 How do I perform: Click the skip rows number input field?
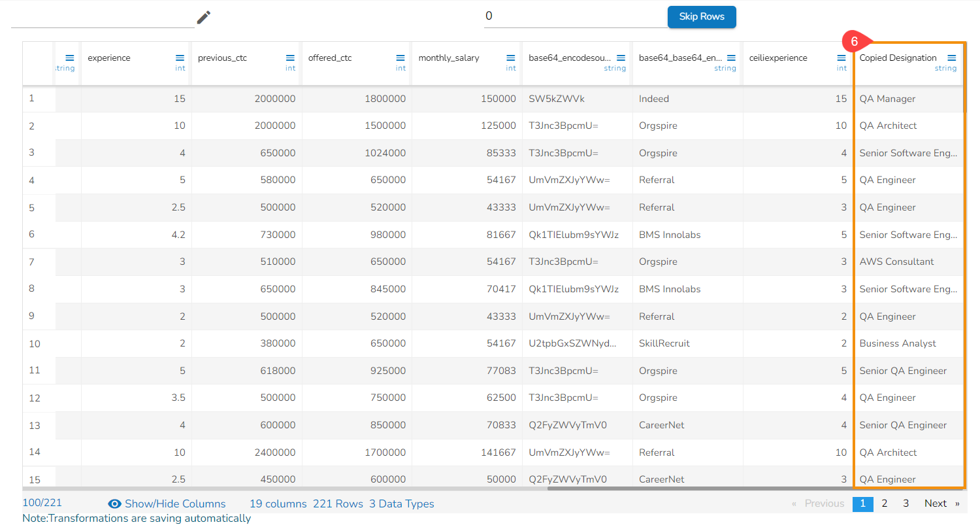[x=575, y=16]
